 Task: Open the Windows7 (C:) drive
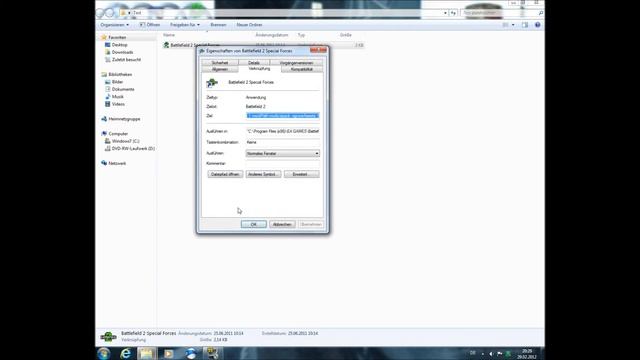[x=125, y=141]
